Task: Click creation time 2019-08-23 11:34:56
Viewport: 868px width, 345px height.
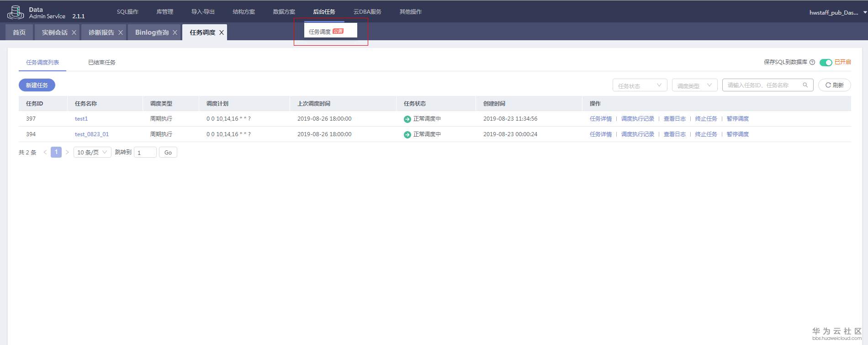Action: tap(510, 119)
